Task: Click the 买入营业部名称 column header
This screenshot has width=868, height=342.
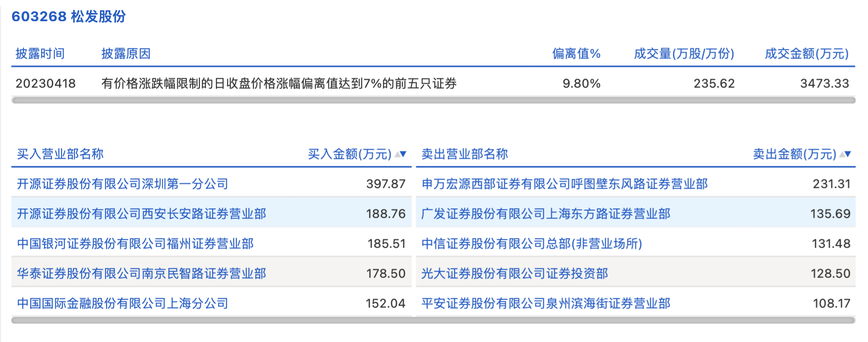Action: 60,154
